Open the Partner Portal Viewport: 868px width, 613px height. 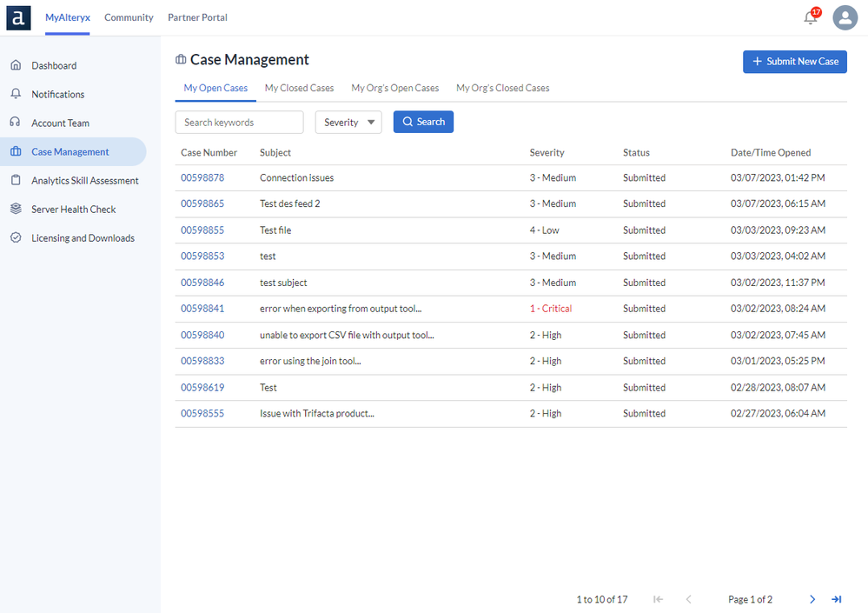coord(196,17)
